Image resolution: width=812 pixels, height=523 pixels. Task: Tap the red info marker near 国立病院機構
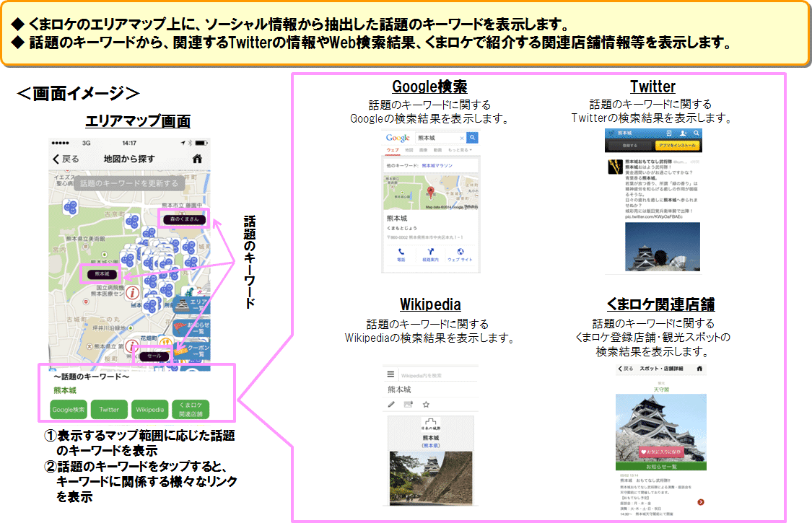tap(133, 293)
